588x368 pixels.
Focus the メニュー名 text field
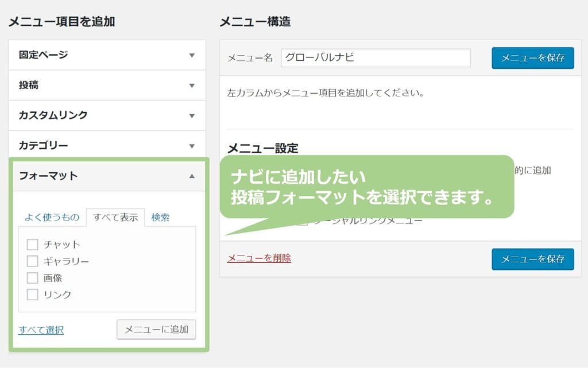(376, 58)
